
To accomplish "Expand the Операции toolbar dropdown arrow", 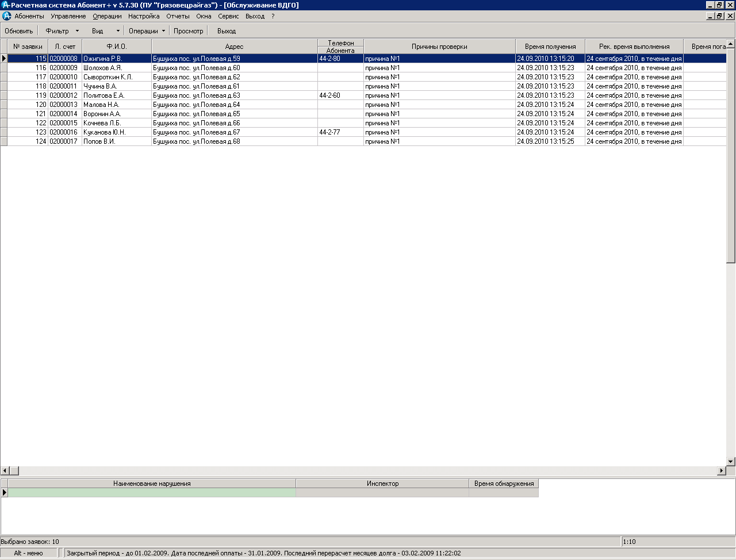I will (163, 31).
